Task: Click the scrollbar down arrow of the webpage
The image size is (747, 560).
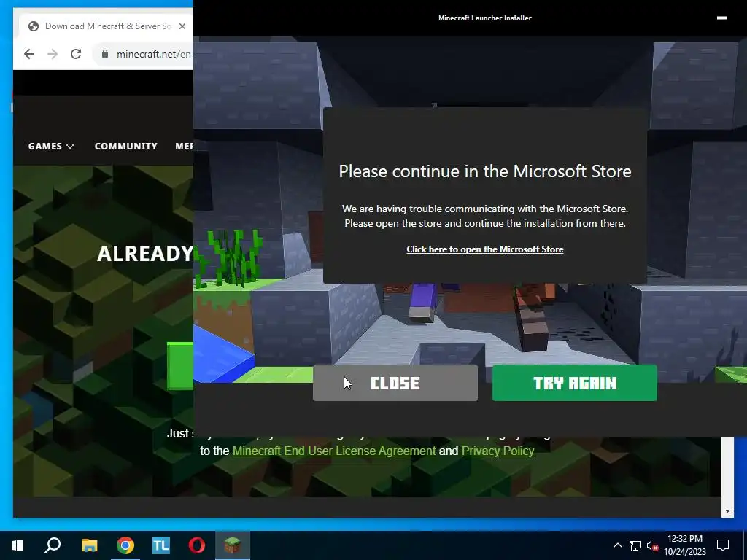Action: point(727,511)
